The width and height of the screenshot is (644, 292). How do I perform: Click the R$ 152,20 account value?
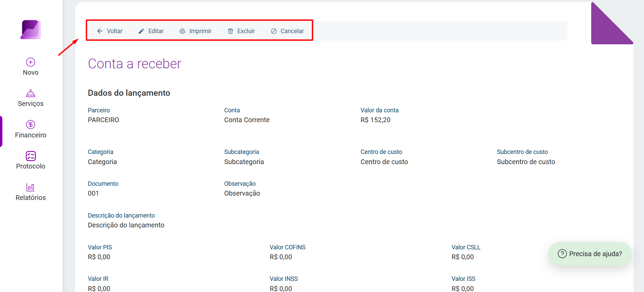click(376, 120)
